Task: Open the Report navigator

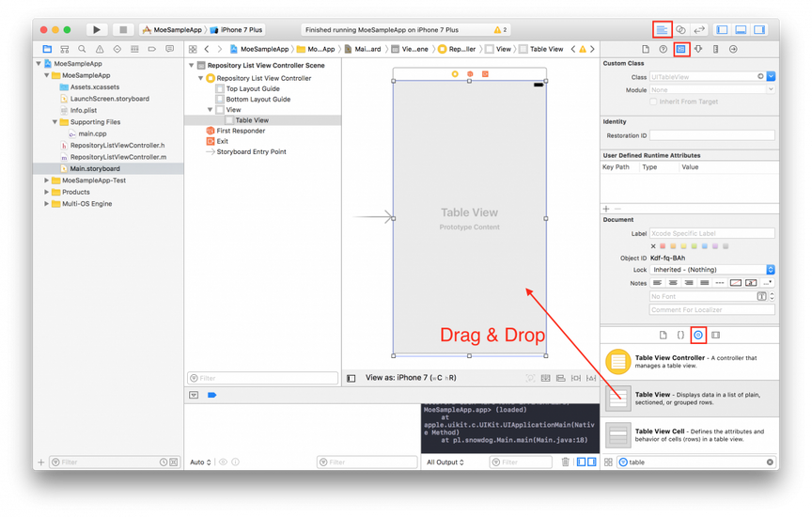Action: [169, 49]
